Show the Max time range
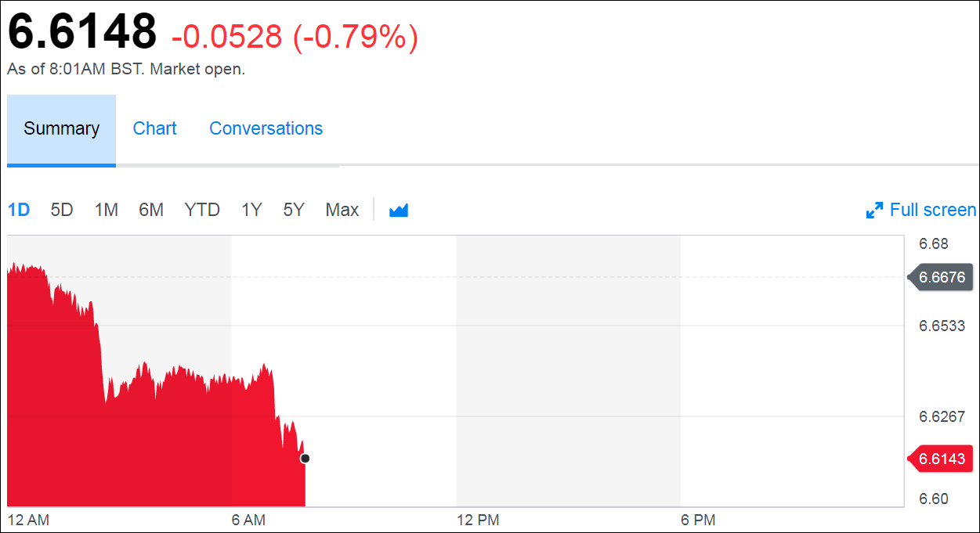The width and height of the screenshot is (980, 533). point(342,210)
